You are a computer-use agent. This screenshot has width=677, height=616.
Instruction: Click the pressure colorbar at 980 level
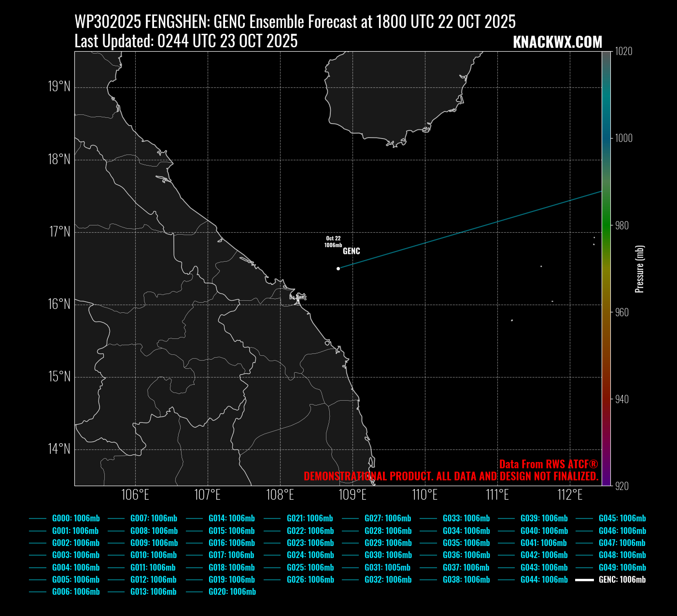pos(606,225)
